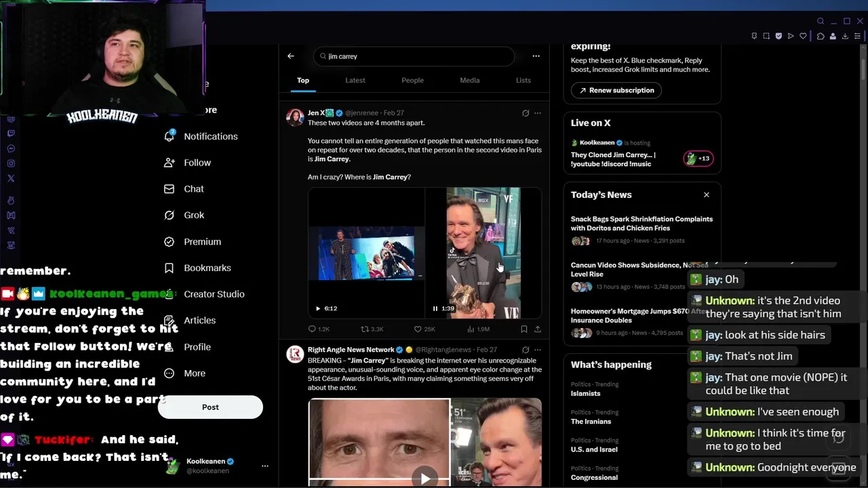The height and width of the screenshot is (488, 868).
Task: Open Jen X's avatar thumbnail
Action: [x=295, y=117]
